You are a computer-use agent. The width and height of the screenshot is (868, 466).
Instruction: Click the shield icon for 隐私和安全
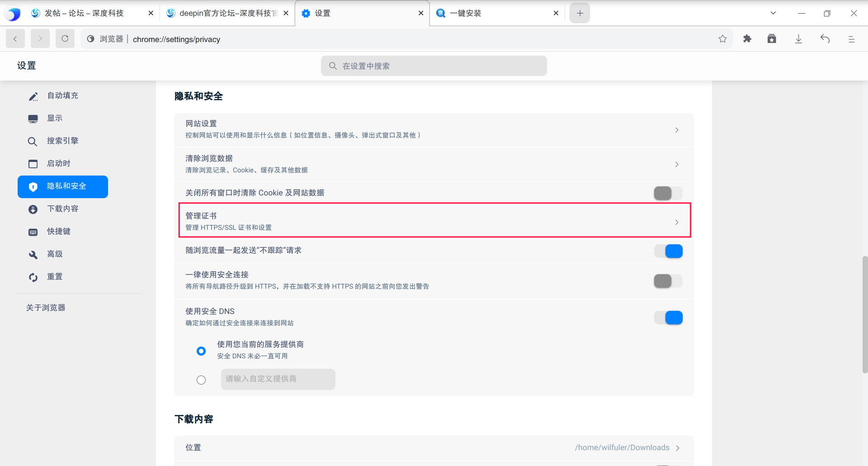33,187
